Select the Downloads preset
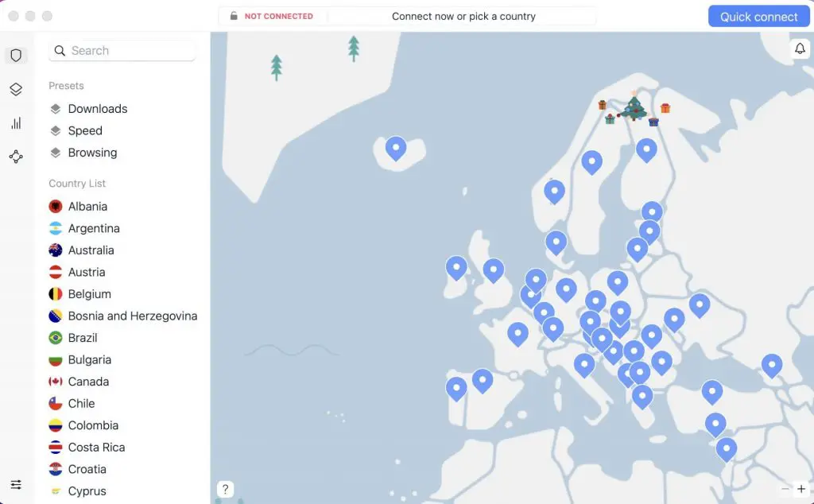 (97, 109)
